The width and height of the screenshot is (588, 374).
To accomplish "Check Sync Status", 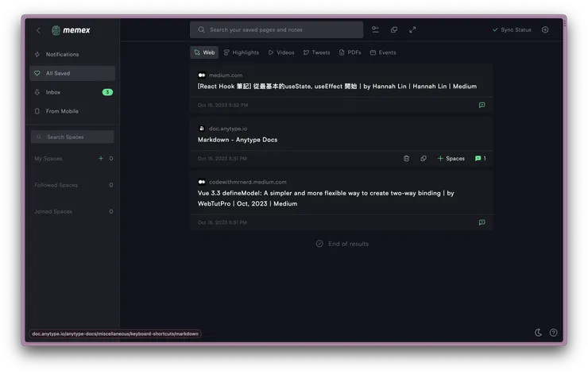I will tap(512, 29).
